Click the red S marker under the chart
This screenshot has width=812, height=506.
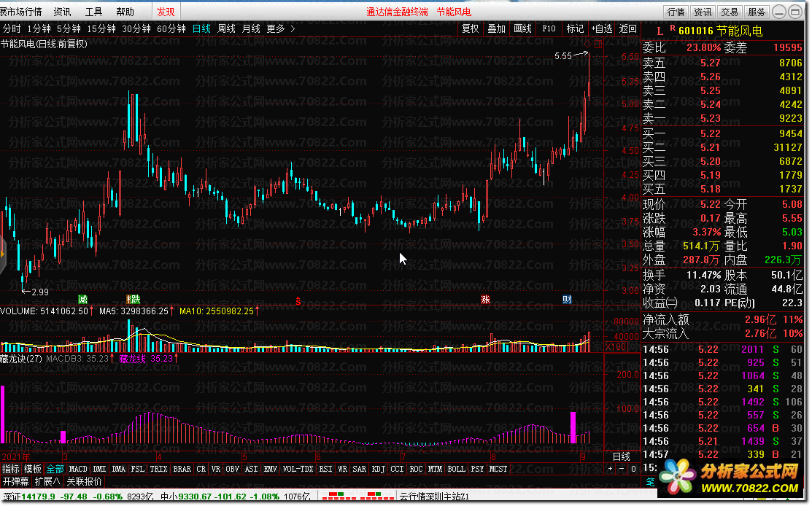[x=298, y=300]
